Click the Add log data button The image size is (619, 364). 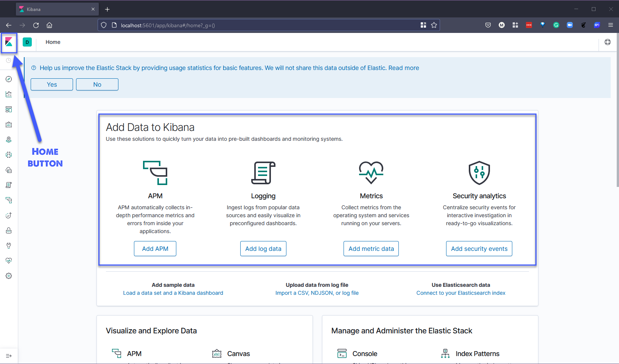[263, 249]
